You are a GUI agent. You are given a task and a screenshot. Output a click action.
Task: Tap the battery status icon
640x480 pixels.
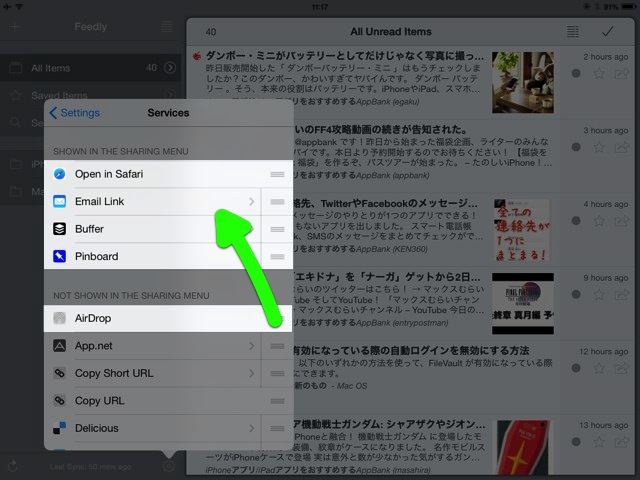[x=629, y=7]
